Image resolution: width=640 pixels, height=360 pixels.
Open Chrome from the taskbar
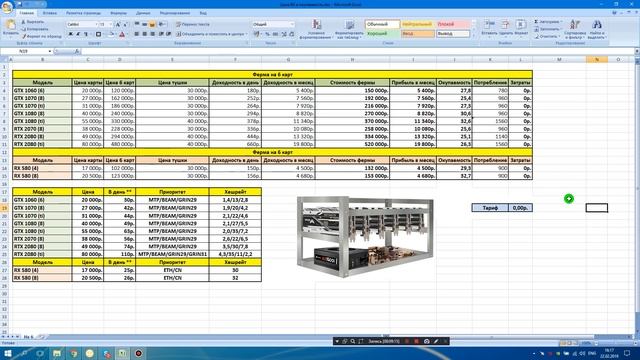coord(73,353)
